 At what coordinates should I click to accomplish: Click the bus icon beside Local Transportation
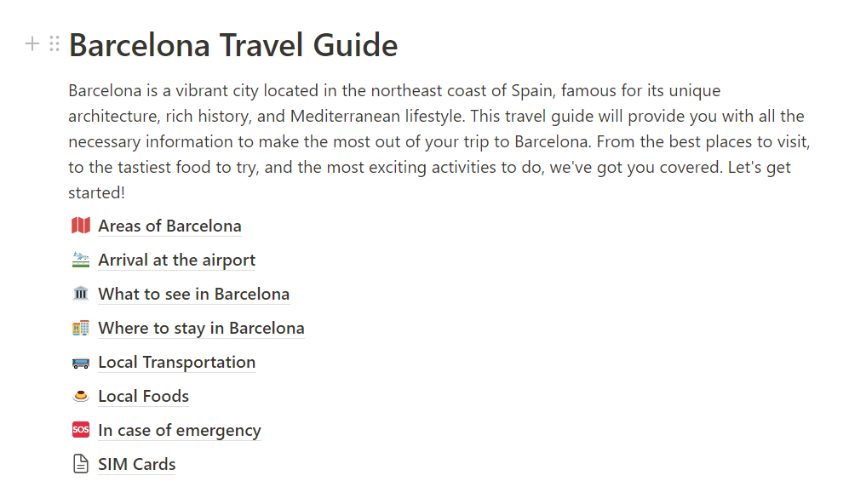(81, 363)
